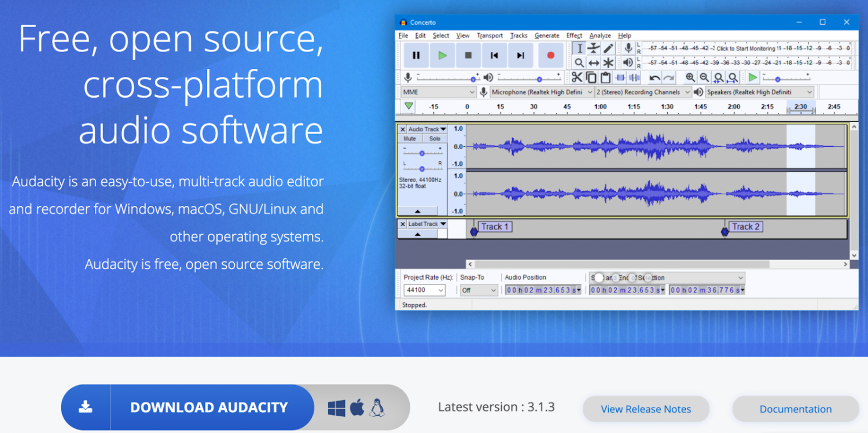This screenshot has height=433, width=868.
Task: Open the File menu
Action: pos(403,35)
